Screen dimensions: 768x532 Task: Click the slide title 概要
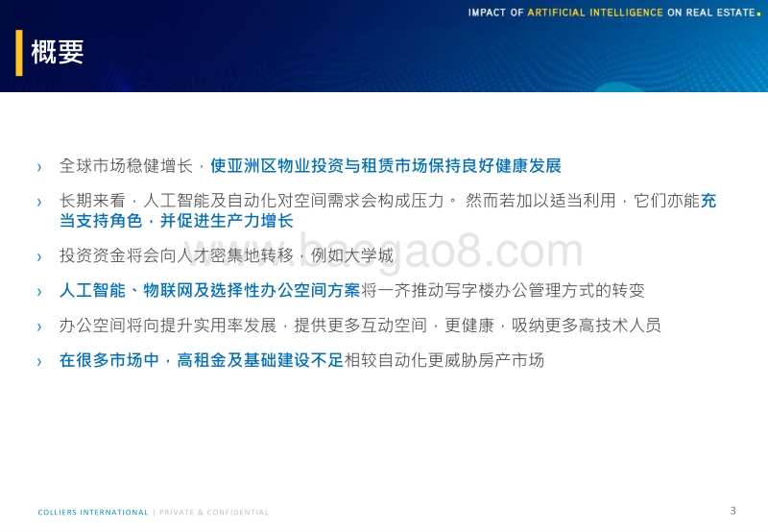click(x=58, y=53)
